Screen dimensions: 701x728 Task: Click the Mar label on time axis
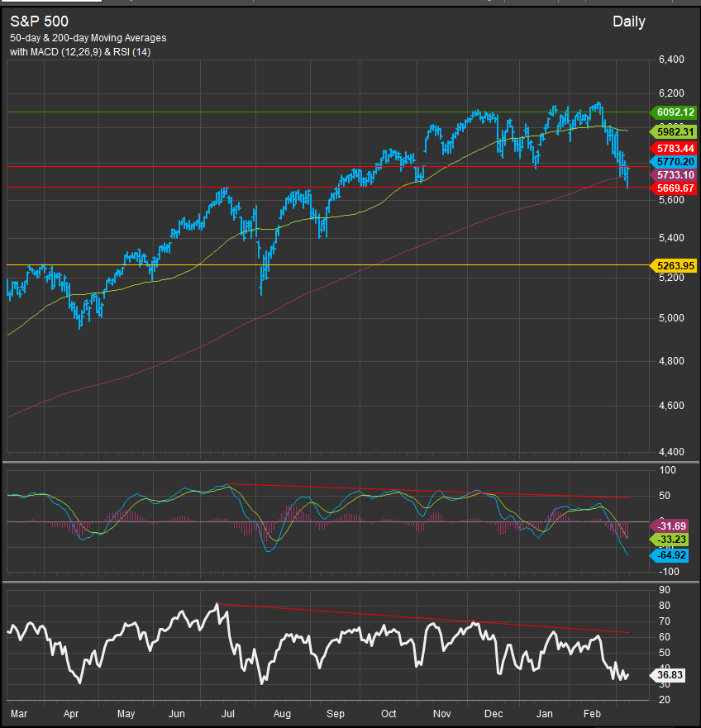pos(18,714)
